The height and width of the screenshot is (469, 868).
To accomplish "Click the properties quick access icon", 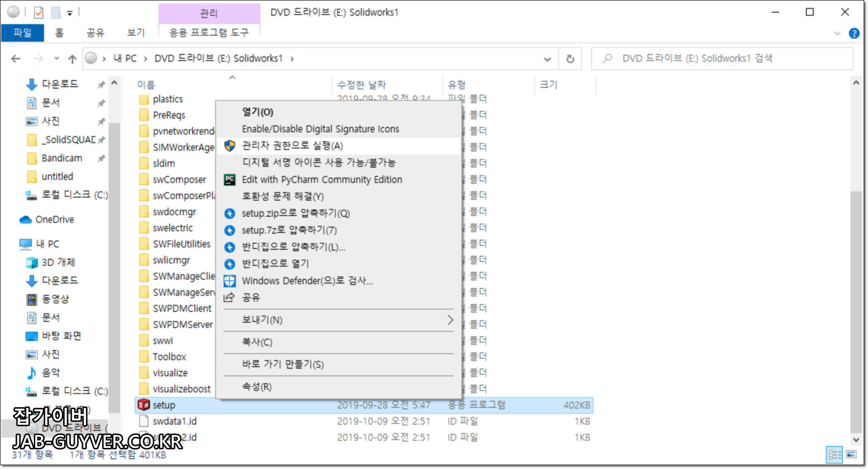I will click(x=39, y=12).
